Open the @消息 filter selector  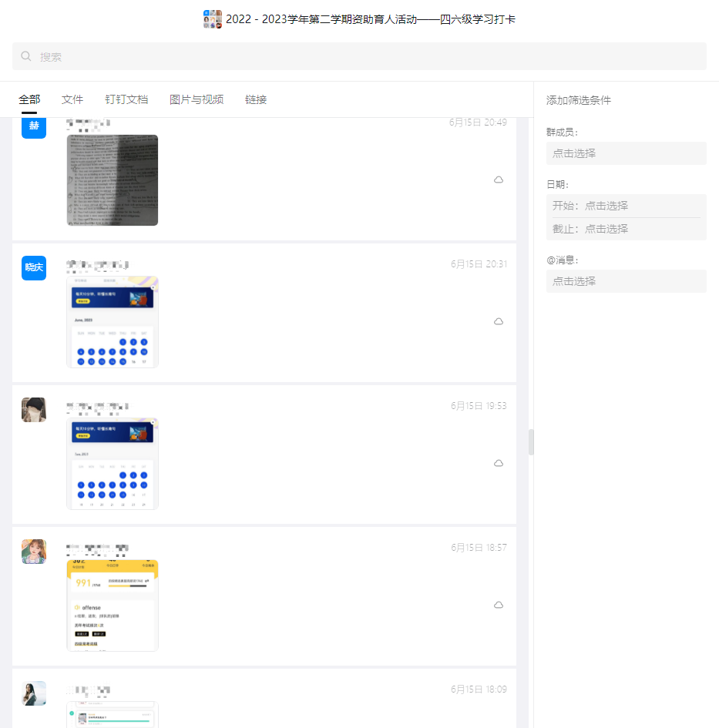tap(626, 281)
